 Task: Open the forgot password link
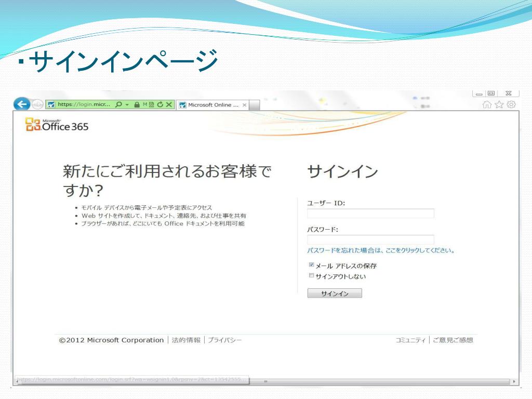381,250
